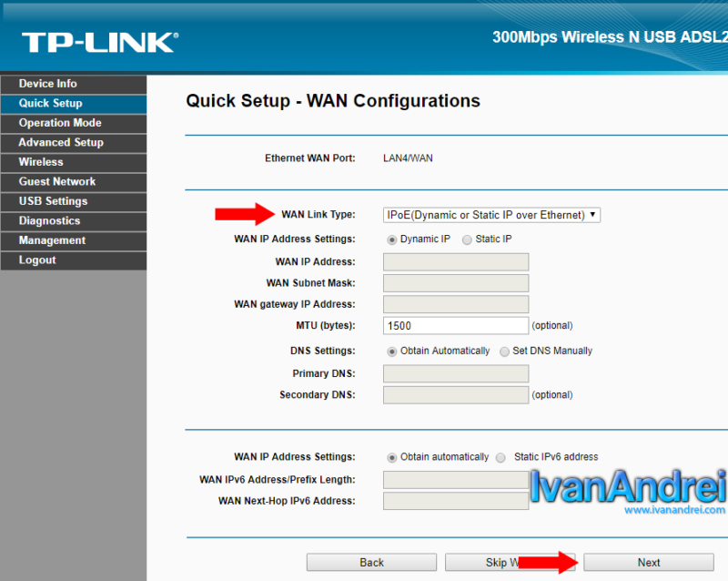The image size is (728, 581).
Task: Open Wireless settings in sidebar
Action: point(41,162)
